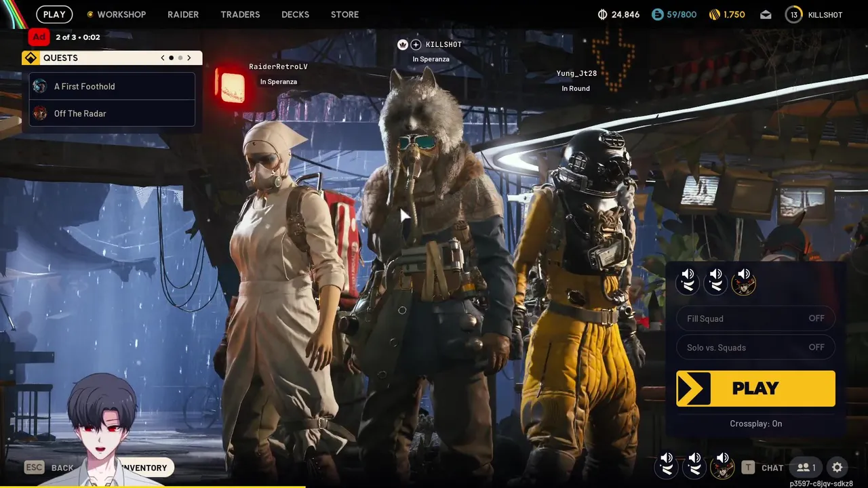The height and width of the screenshot is (488, 868).
Task: Select squad member RaiderRetroLV name tag
Action: pos(278,66)
